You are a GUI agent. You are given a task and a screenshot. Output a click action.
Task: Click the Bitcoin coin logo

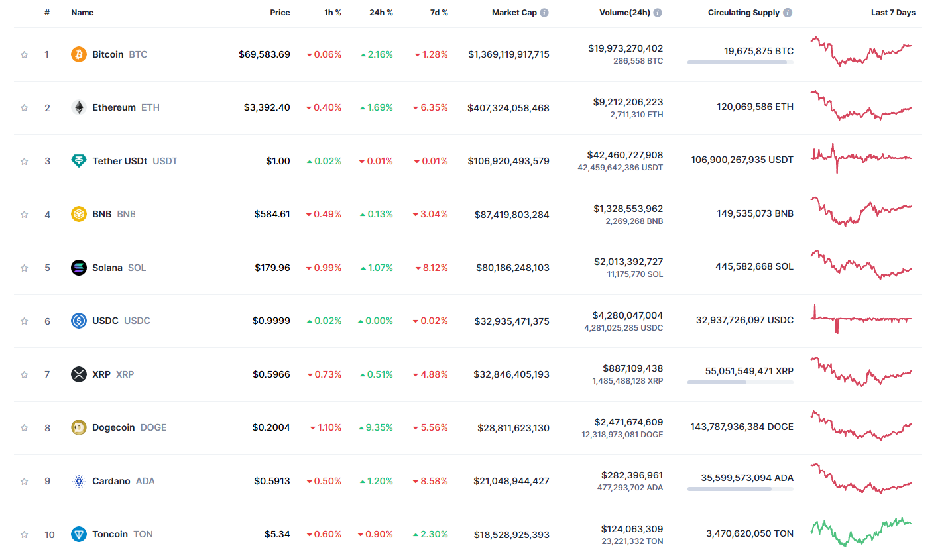(x=79, y=54)
